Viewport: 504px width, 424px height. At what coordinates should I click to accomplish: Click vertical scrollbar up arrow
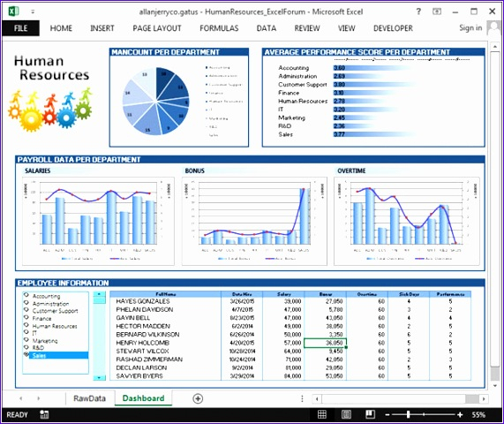tap(495, 48)
